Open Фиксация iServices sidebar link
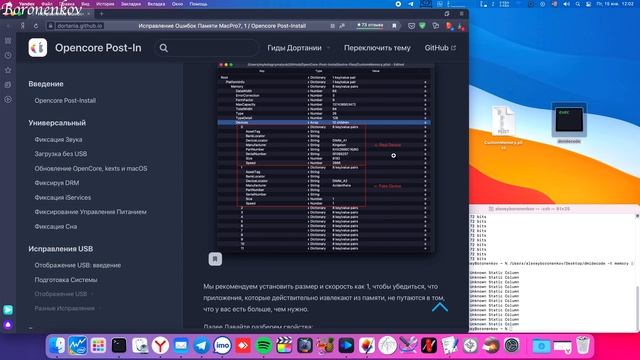This screenshot has width=640, height=360. [x=63, y=198]
